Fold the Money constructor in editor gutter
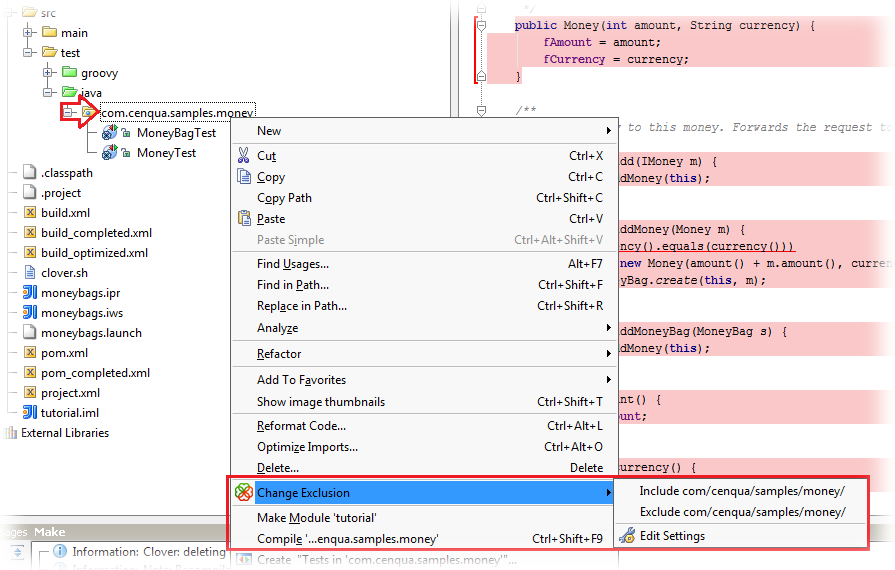This screenshot has height=570, width=895. [x=481, y=26]
